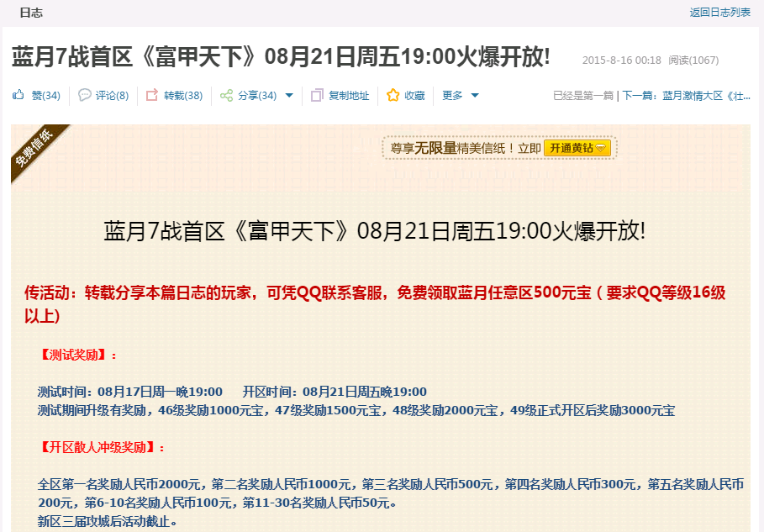Open next post link 蓝月激情大区
The width and height of the screenshot is (764, 532).
[x=706, y=96]
